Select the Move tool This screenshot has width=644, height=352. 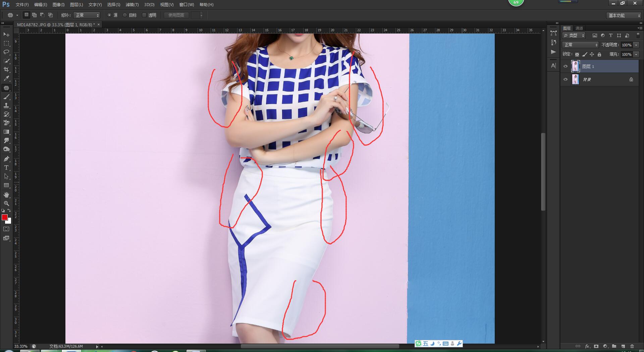[x=6, y=35]
